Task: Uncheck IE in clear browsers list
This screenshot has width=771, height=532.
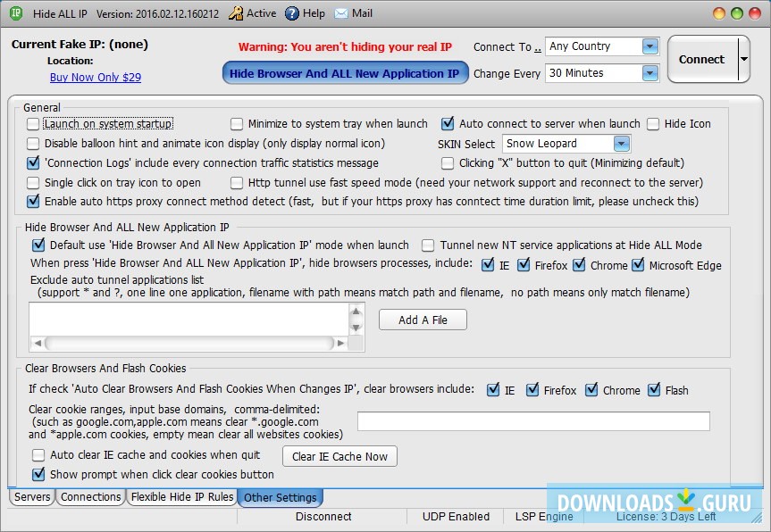Action: point(493,390)
